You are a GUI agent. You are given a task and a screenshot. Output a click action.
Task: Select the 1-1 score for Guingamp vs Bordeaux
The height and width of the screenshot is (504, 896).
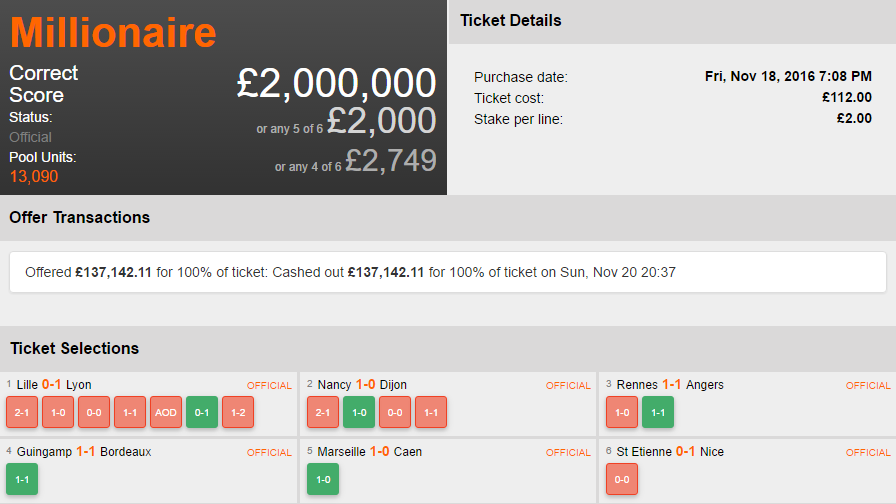(x=22, y=479)
